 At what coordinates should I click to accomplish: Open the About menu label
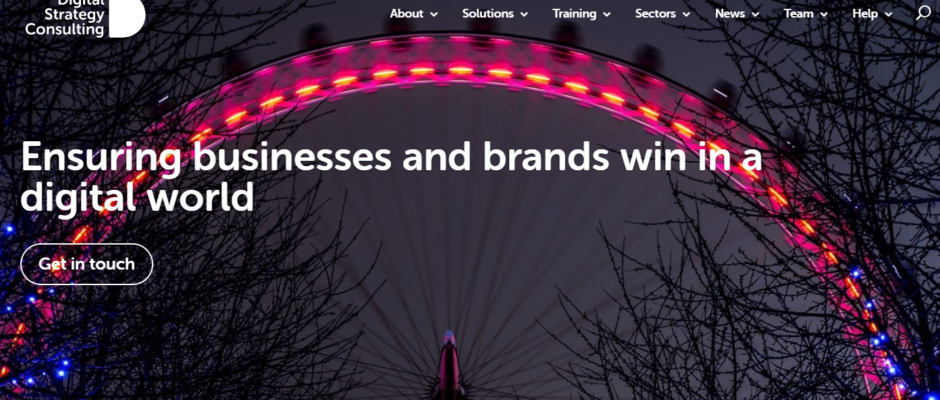point(406,13)
